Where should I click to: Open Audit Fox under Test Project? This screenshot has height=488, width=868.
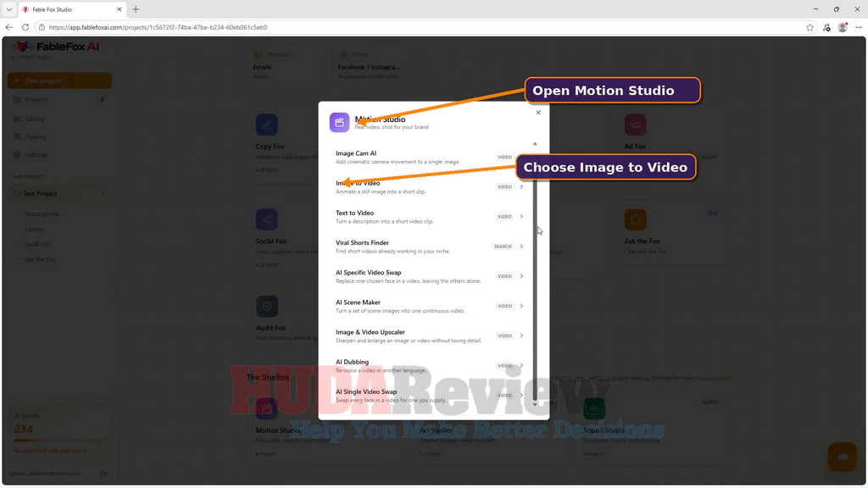(x=37, y=244)
